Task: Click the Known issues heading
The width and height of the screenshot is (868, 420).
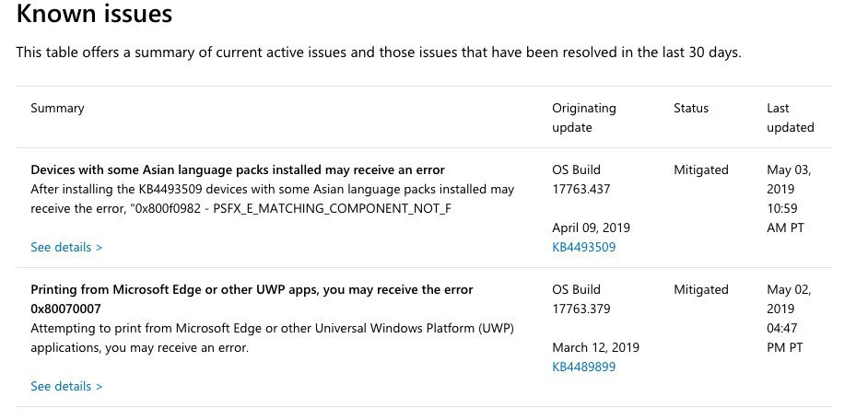Action: pos(94,15)
